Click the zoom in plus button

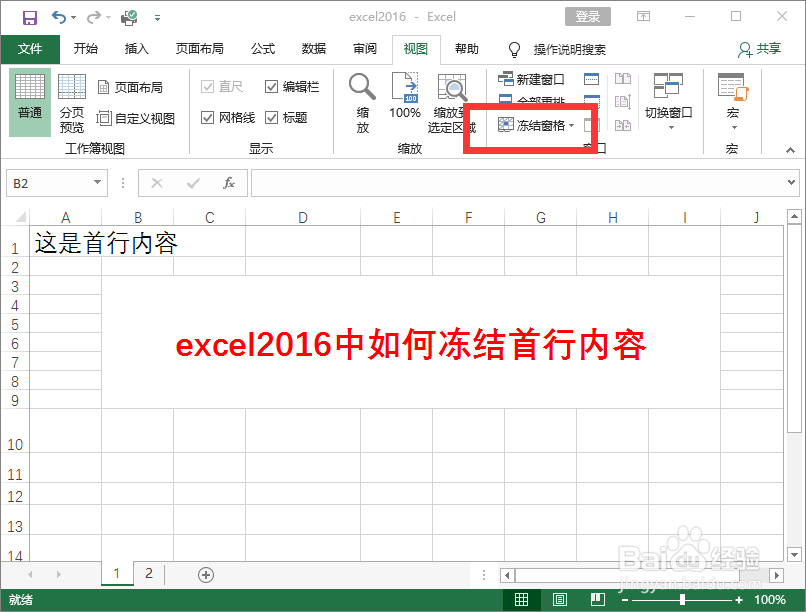point(739,600)
